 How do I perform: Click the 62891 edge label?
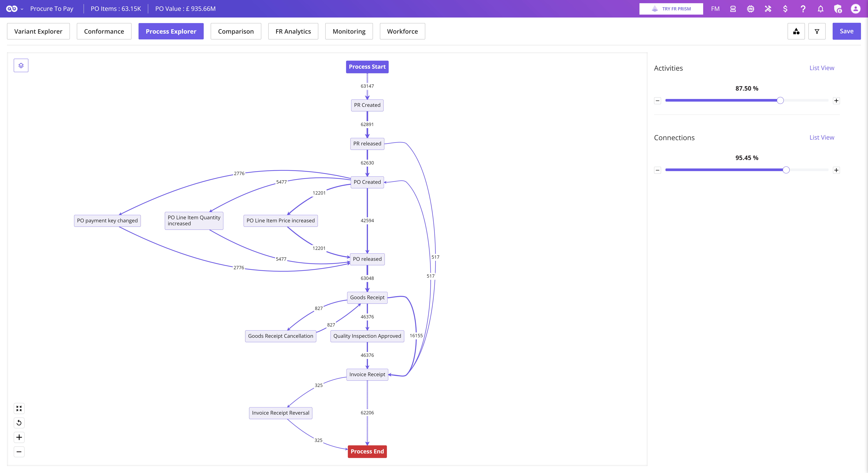[x=367, y=125]
